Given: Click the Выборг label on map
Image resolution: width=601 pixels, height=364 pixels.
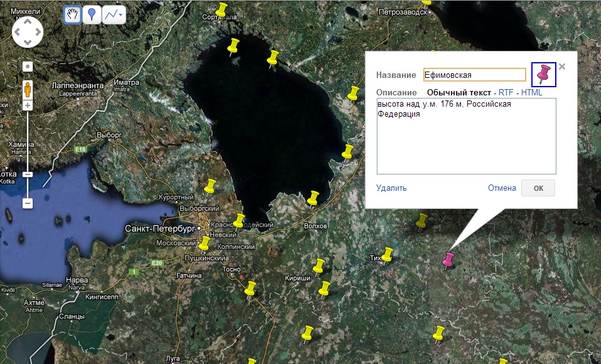Looking at the screenshot, I should pyautogui.click(x=109, y=135).
